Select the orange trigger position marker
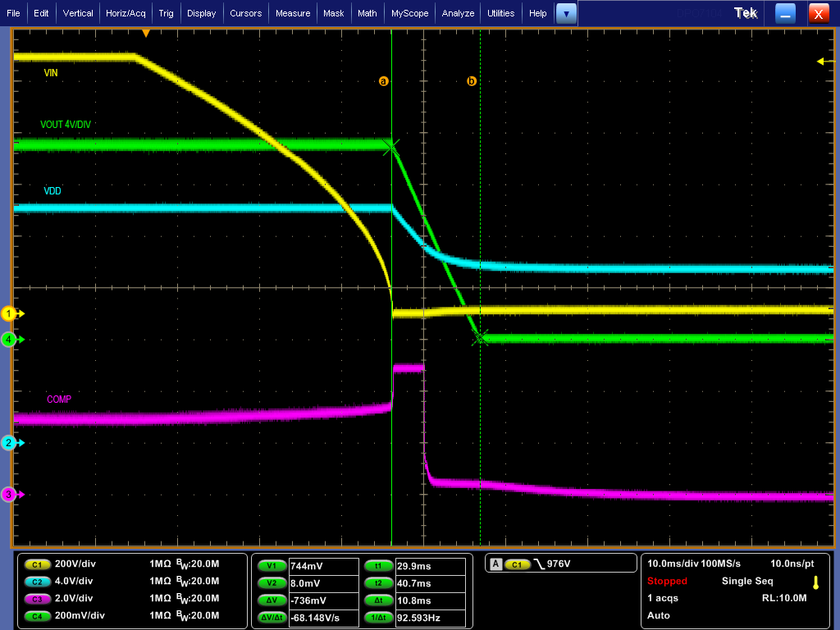This screenshot has height=630, width=840. click(x=146, y=32)
